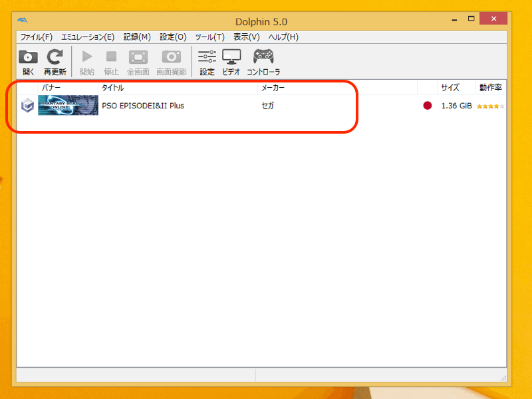Viewport: 532px width, 399px height.
Task: Open the 設定(O) menu in menu bar
Action: 173,37
